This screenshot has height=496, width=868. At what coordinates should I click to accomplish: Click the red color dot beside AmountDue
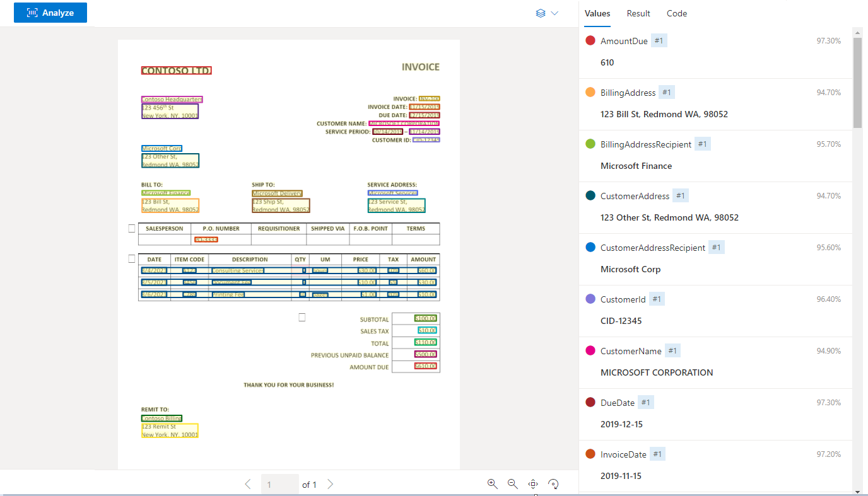pos(589,40)
